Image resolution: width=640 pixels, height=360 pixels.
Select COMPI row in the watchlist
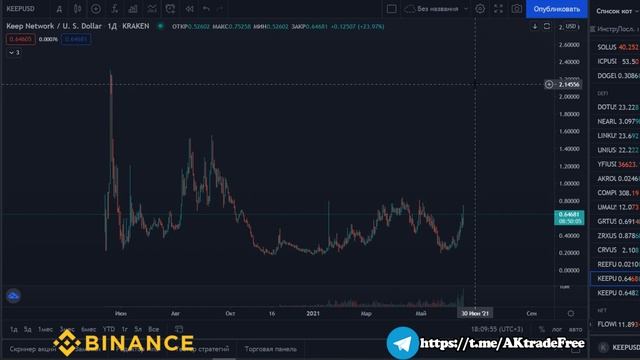(616, 193)
